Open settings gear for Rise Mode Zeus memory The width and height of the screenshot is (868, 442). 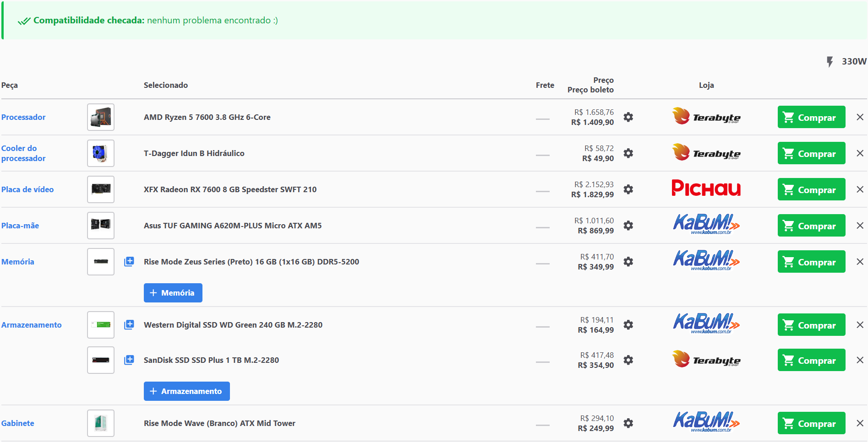[628, 262]
